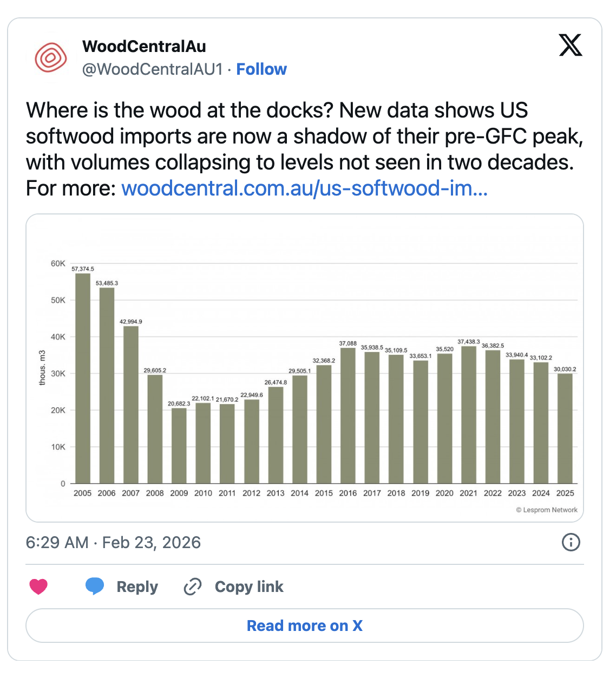Click the 2025 bar in the chart
Viewport: 616px width, 677px height.
pos(565,428)
